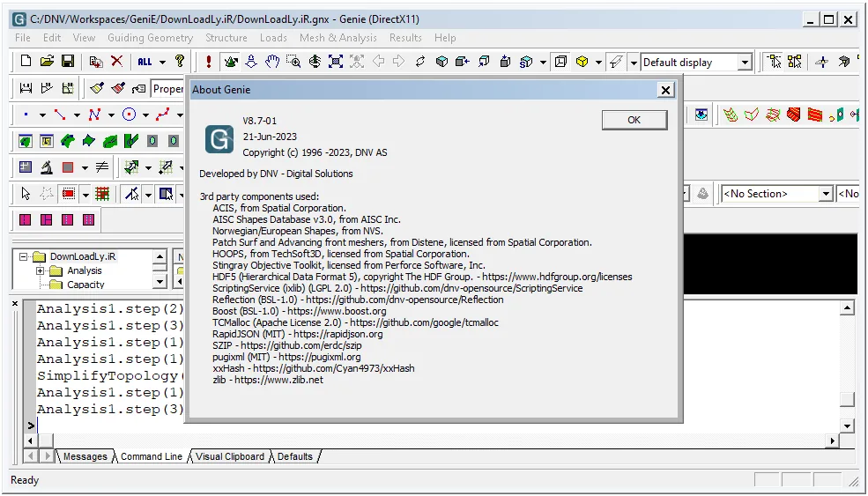Open the Mesh & Analysis menu

[x=338, y=38]
